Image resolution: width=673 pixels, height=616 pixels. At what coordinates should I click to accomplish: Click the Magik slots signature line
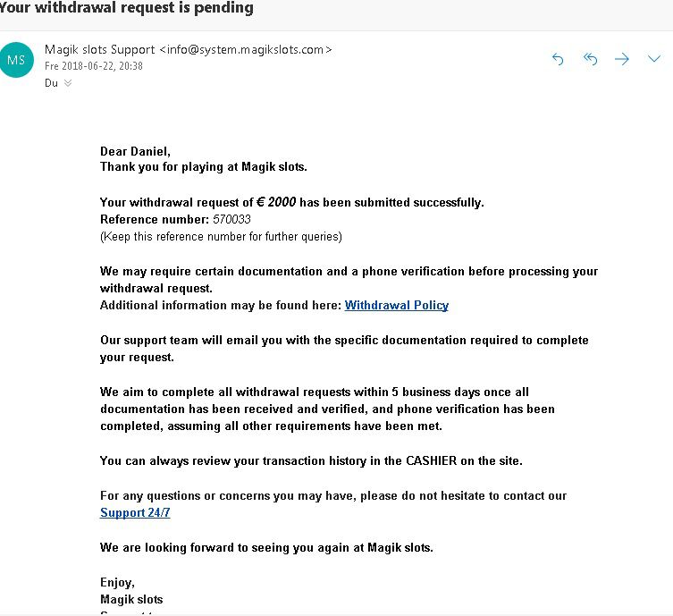pyautogui.click(x=131, y=599)
